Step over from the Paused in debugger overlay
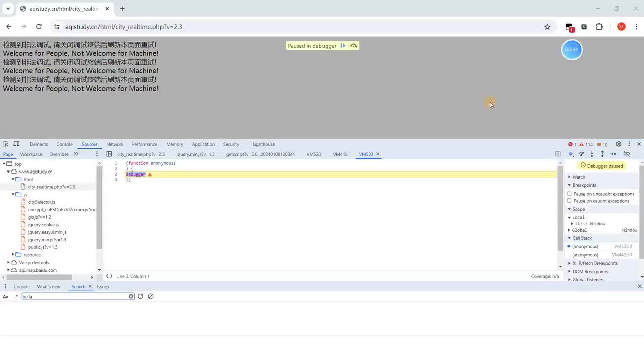This screenshot has height=343, width=644. (354, 46)
